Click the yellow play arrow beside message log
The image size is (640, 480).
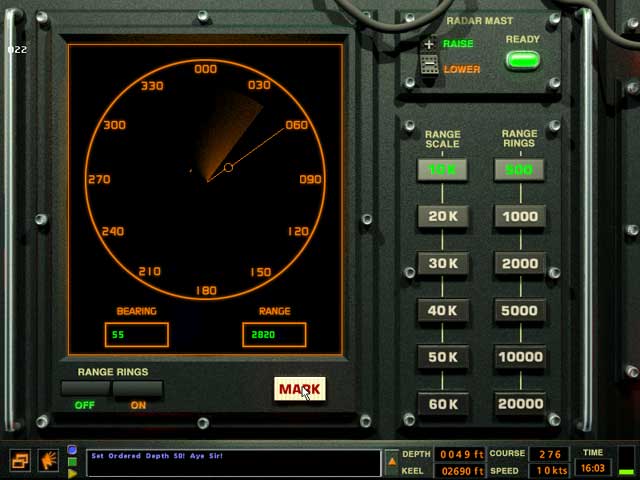coord(73,473)
